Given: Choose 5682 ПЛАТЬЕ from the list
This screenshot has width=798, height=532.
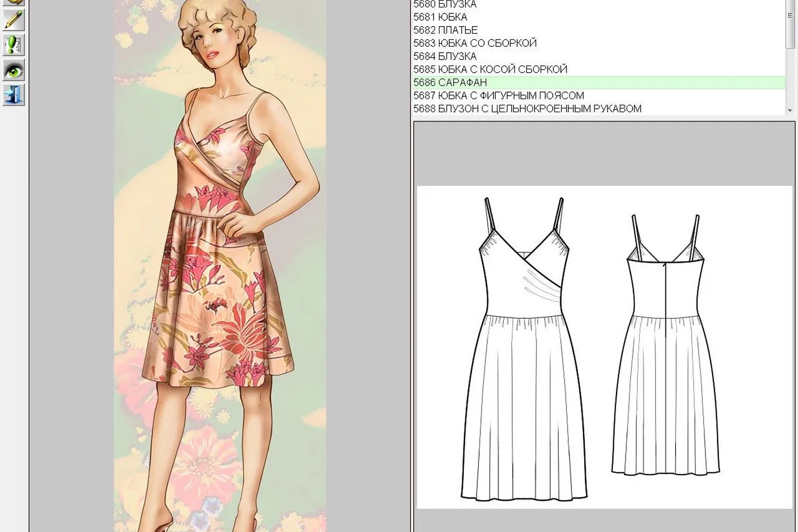Looking at the screenshot, I should 445,30.
